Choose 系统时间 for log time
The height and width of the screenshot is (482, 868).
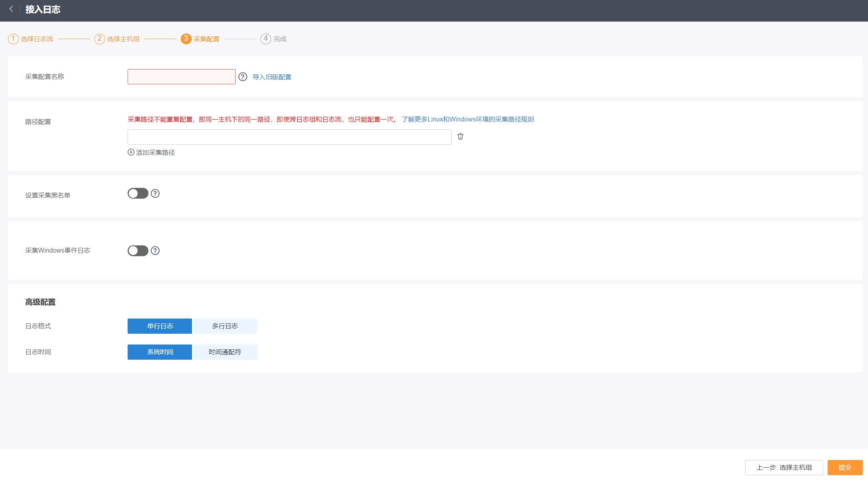click(160, 352)
